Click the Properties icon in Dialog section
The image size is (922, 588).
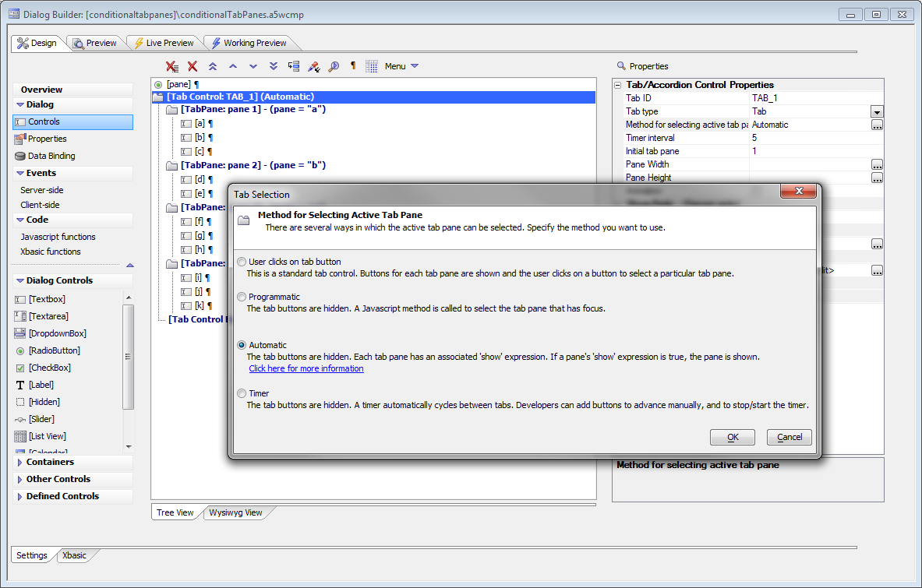(20, 139)
